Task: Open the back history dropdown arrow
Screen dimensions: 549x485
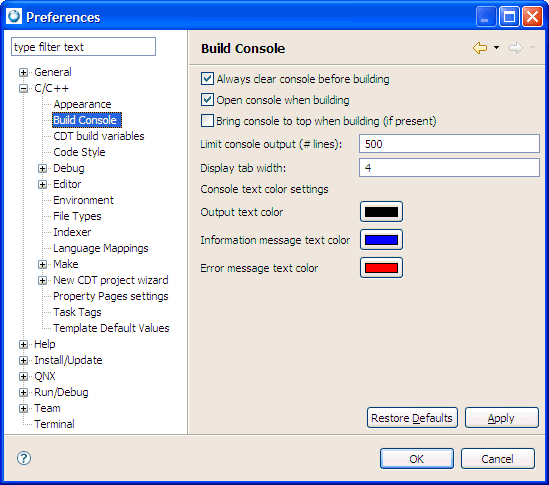Action: [496, 48]
